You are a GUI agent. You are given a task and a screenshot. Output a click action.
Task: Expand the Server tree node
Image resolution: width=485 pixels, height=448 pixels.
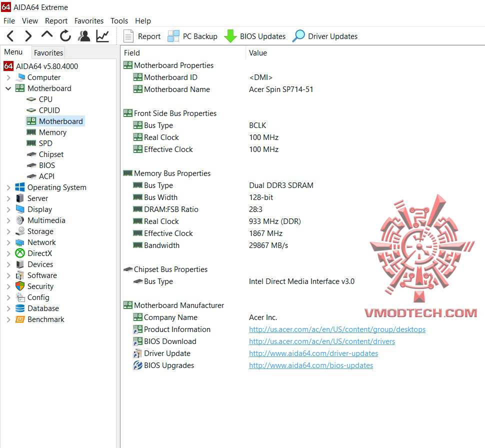pyautogui.click(x=8, y=198)
